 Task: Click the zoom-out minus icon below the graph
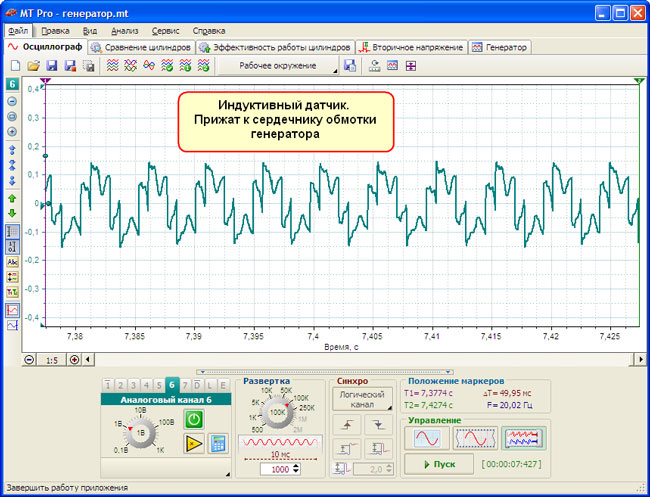click(x=29, y=359)
